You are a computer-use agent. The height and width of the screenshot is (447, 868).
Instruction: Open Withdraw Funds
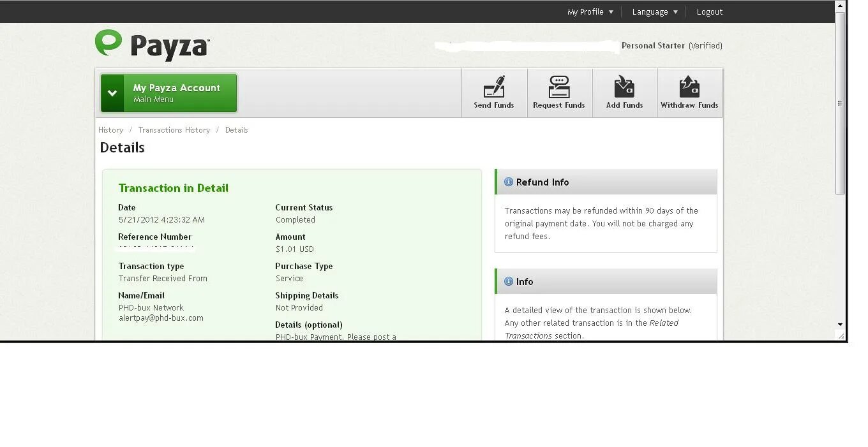click(689, 93)
